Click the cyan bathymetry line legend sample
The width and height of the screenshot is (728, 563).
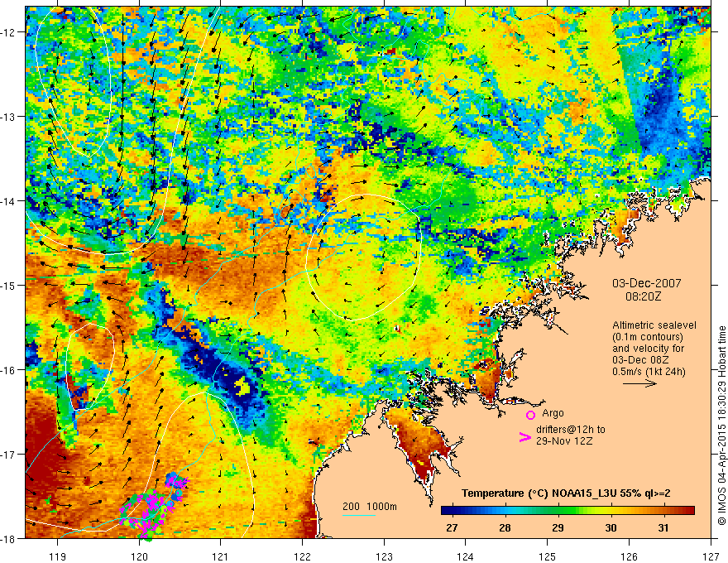tap(359, 515)
